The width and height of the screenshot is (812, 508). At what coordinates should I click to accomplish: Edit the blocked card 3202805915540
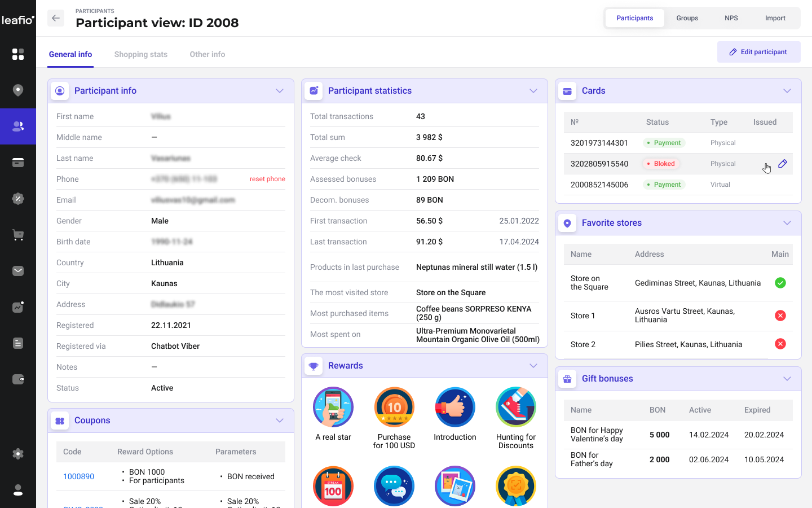[x=783, y=164]
